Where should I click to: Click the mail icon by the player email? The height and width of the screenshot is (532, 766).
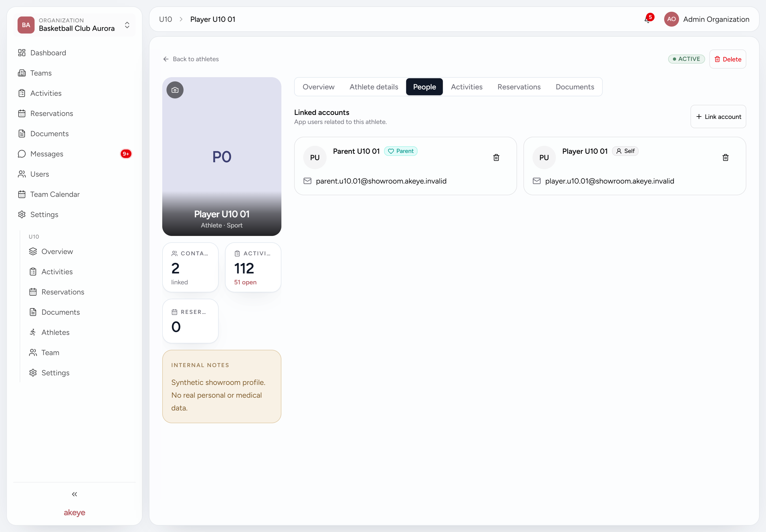pyautogui.click(x=537, y=181)
